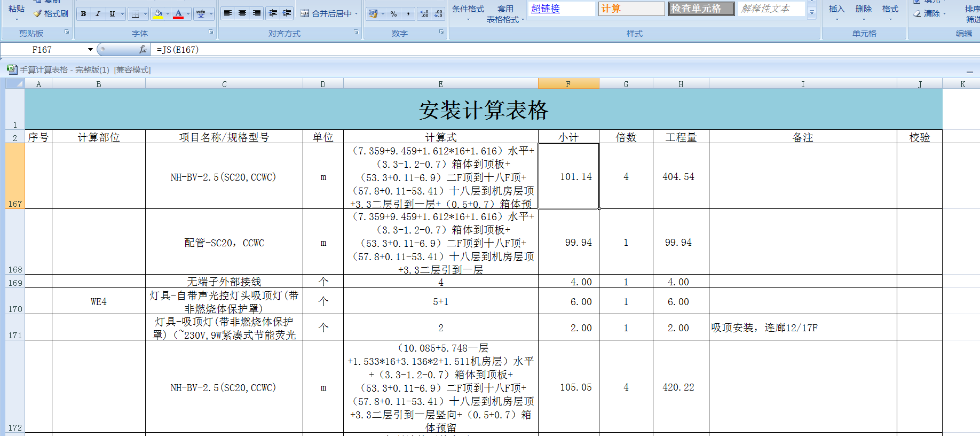Select Explanatory Text (解释性文本) style
Image resolution: width=980 pixels, height=436 pixels.
[771, 9]
